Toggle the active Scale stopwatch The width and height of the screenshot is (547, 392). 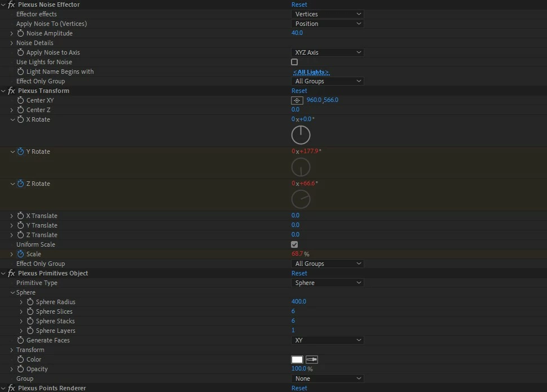pyautogui.click(x=20, y=254)
